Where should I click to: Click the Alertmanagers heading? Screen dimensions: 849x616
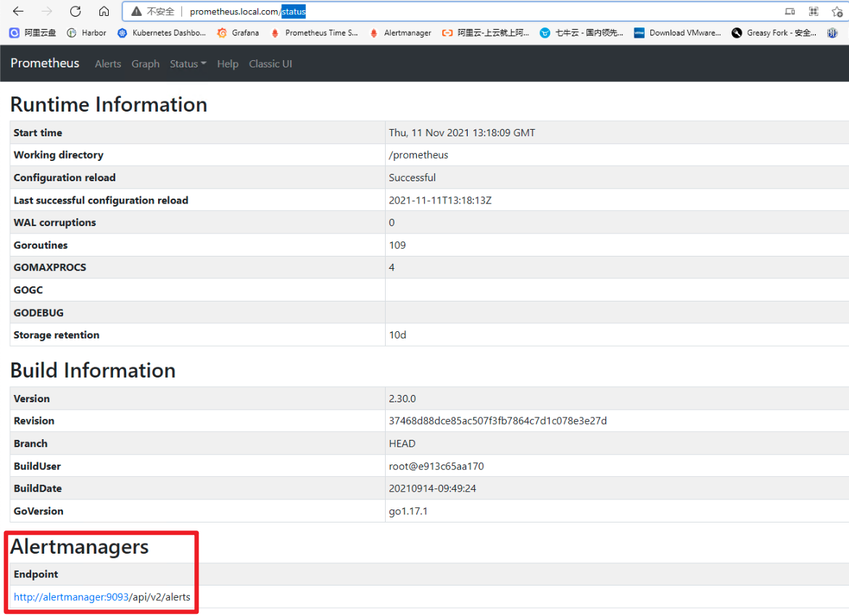click(80, 546)
